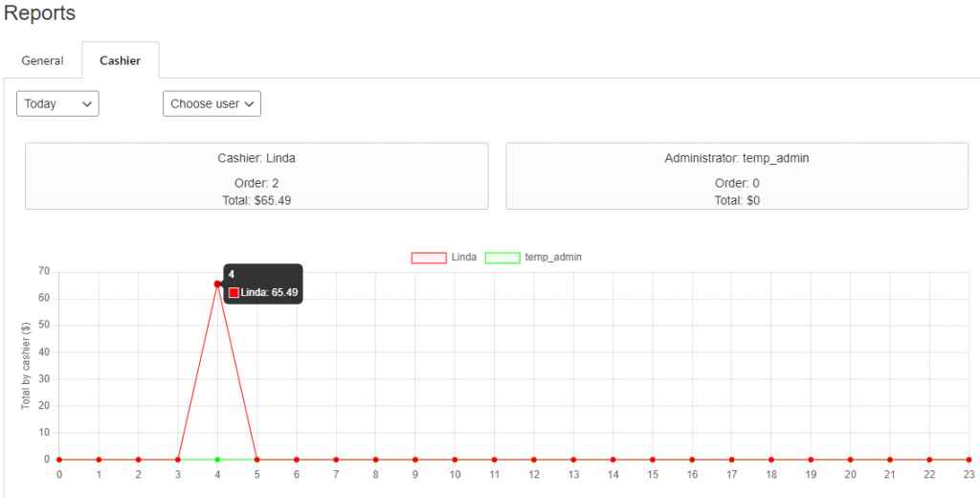This screenshot has width=980, height=498.
Task: Click the data point at hour 8
Action: (375, 460)
